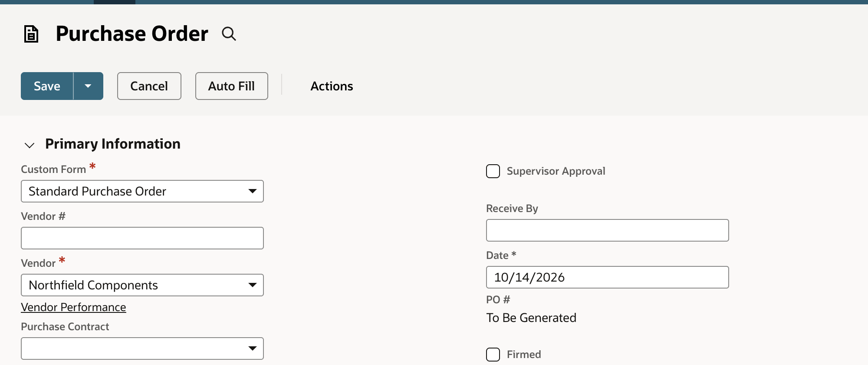
Task: Open the search magnifier beside Purchase Order
Action: point(229,33)
